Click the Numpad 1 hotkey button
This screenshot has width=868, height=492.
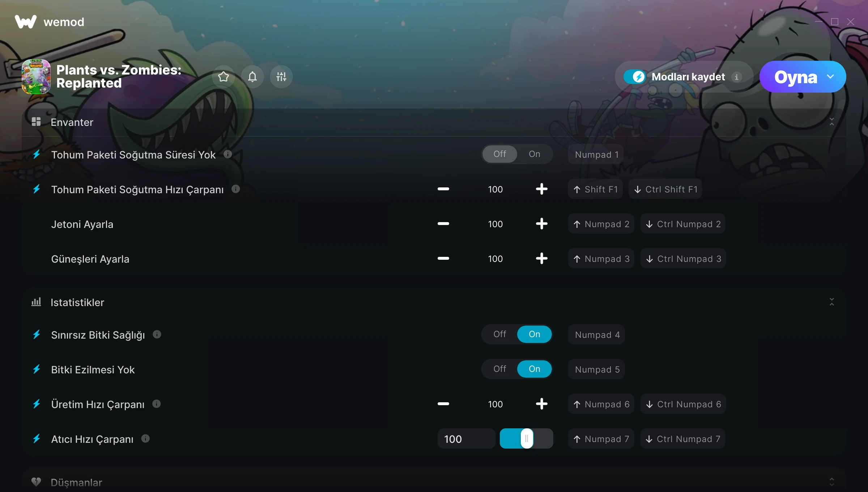(x=597, y=154)
